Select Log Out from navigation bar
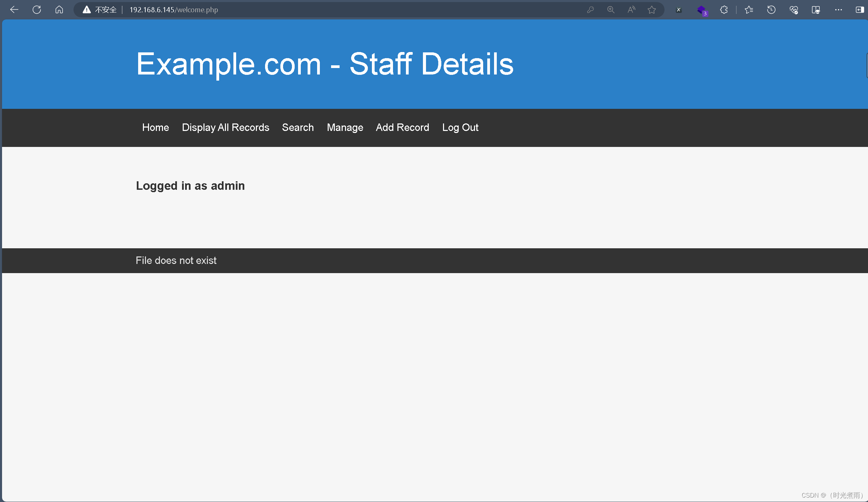This screenshot has height=502, width=868. point(460,127)
